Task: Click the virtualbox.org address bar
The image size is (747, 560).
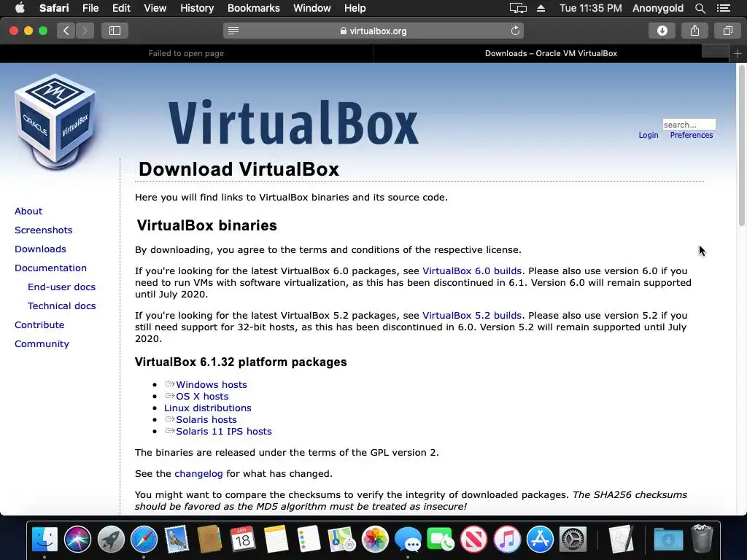Action: pyautogui.click(x=373, y=31)
